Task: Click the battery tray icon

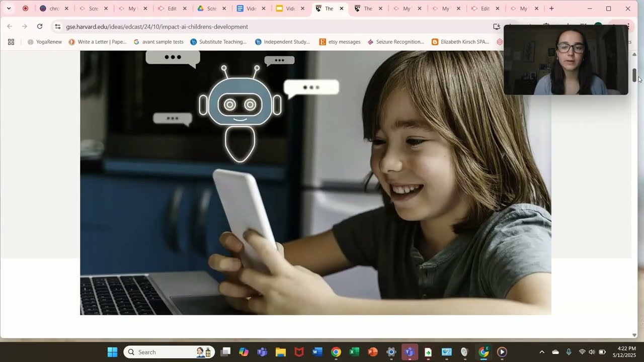Action: pyautogui.click(x=602, y=352)
